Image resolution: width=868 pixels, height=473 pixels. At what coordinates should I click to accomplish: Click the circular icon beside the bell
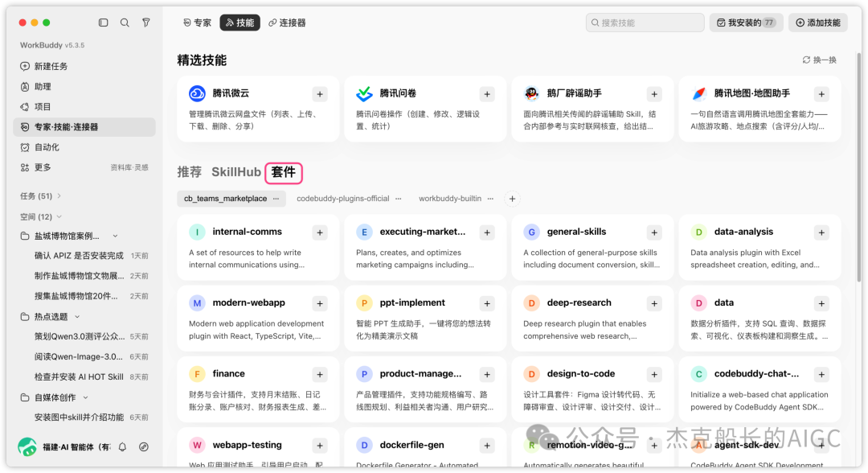coord(143,447)
